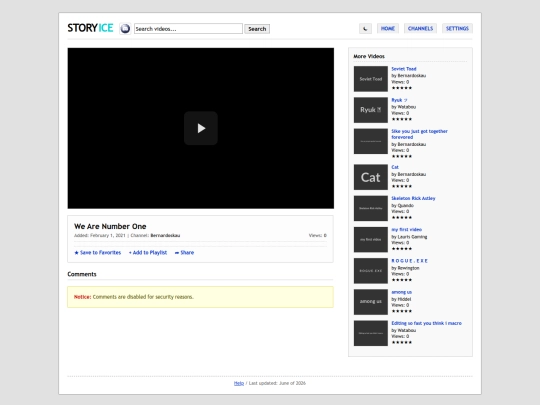Click the Soviet Toad thumbnail
The image size is (540, 405).
point(371,79)
